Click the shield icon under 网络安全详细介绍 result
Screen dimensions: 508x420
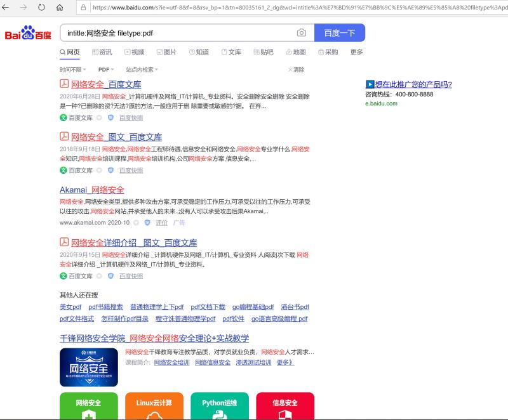tap(110, 276)
